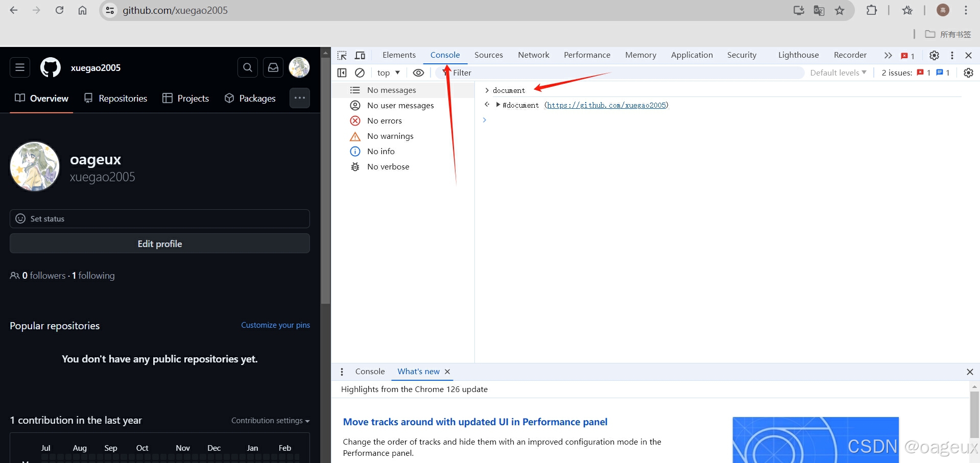Open the github.com/xuegao2005 document link
Screen dimensions: 980x463
click(x=607, y=105)
